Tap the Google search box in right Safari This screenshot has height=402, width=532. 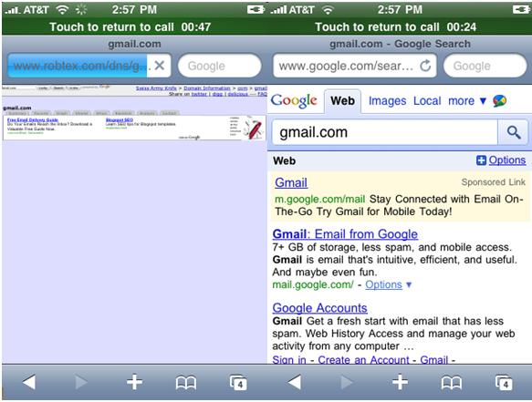click(x=485, y=66)
